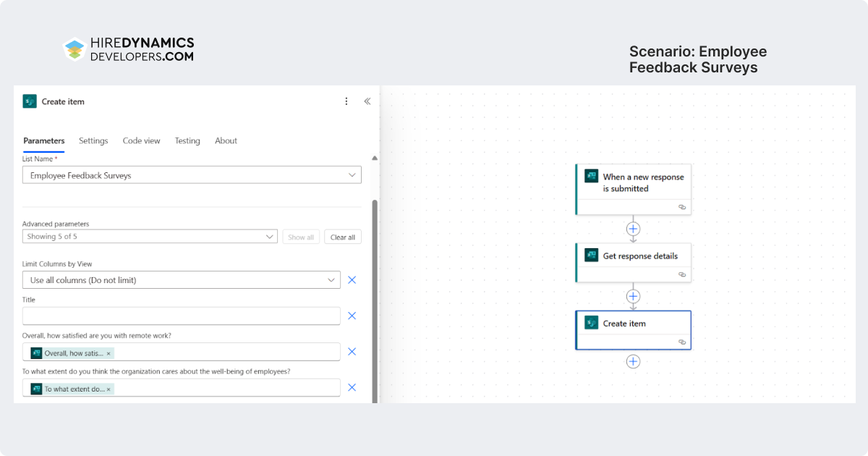Click the Forms icon in 'Overall, how satis...' token
The image size is (868, 456).
pyautogui.click(x=36, y=353)
